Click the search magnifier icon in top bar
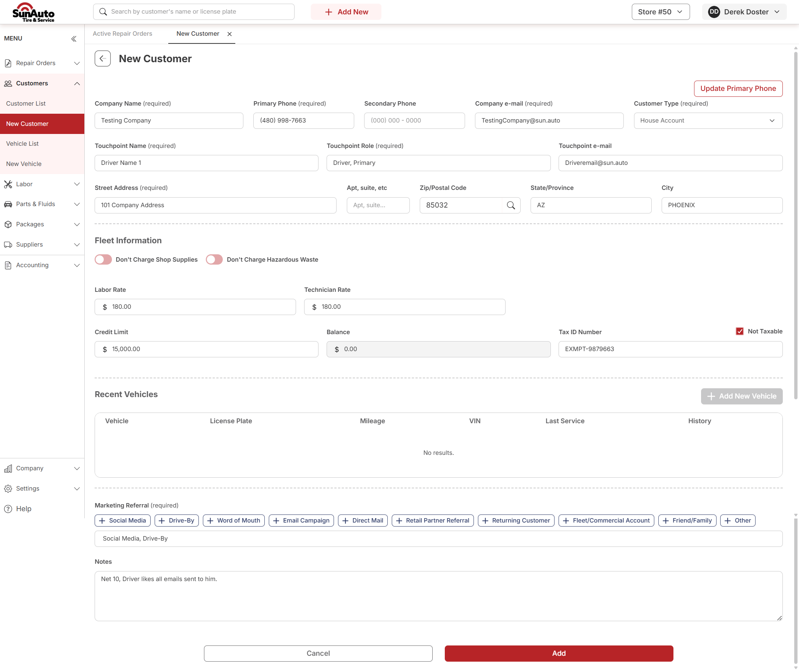 [103, 12]
